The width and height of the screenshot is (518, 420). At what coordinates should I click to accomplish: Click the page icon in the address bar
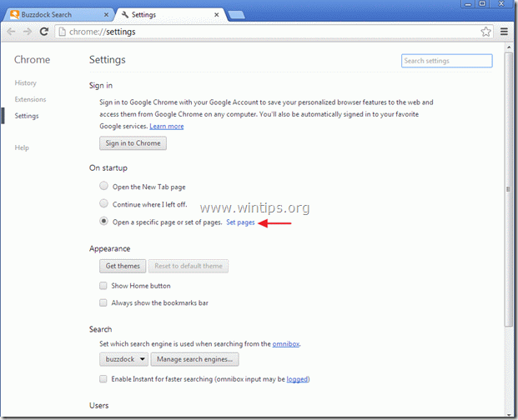[x=62, y=32]
